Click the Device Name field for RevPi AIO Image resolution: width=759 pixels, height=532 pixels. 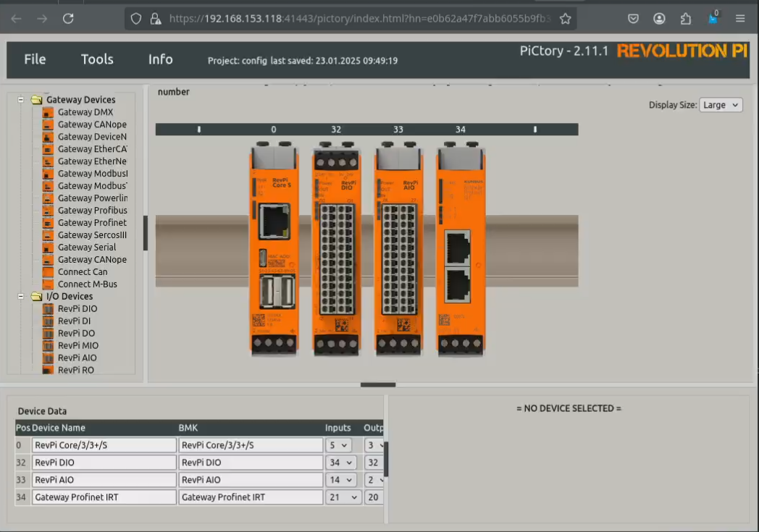(104, 480)
